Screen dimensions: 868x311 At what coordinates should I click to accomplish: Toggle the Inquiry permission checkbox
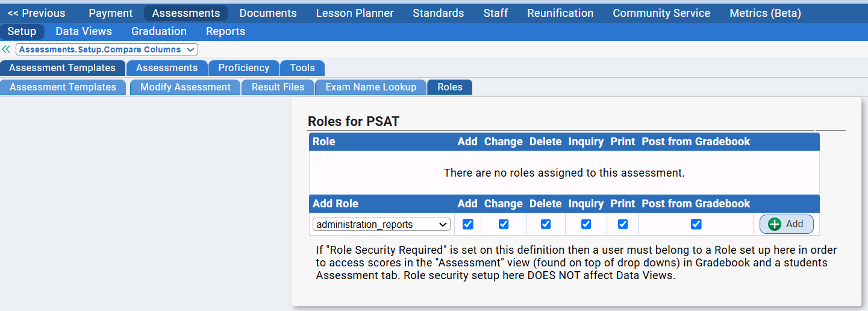(586, 224)
